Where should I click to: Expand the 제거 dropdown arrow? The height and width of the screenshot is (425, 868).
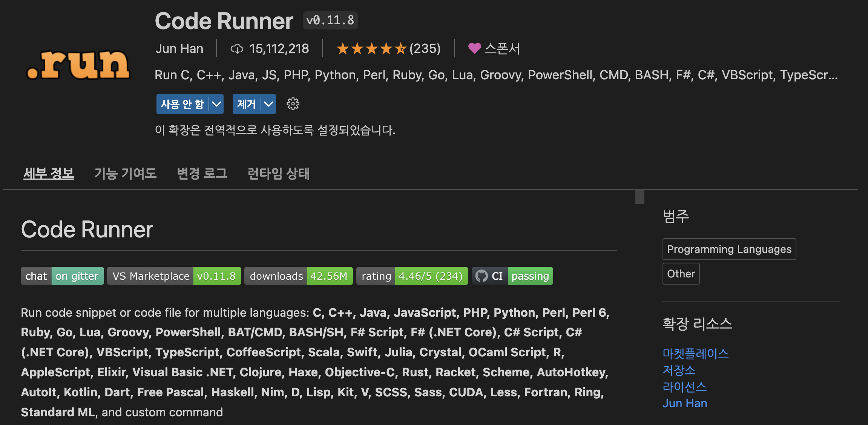(268, 104)
